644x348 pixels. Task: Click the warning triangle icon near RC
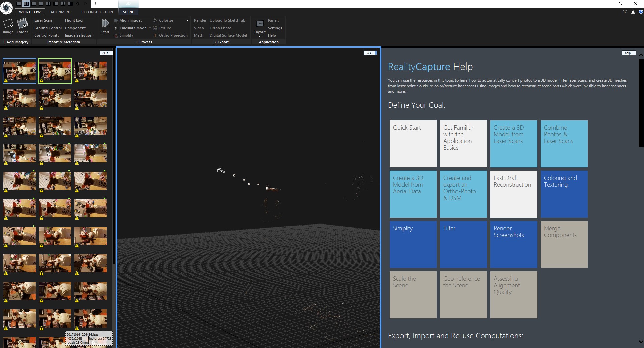[633, 12]
